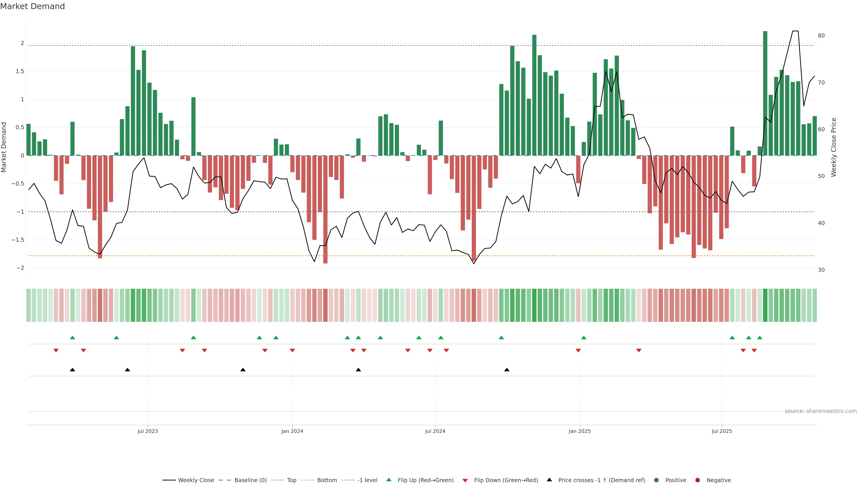Click the -1 level legend item
This screenshot has height=488, width=868.
click(x=367, y=480)
